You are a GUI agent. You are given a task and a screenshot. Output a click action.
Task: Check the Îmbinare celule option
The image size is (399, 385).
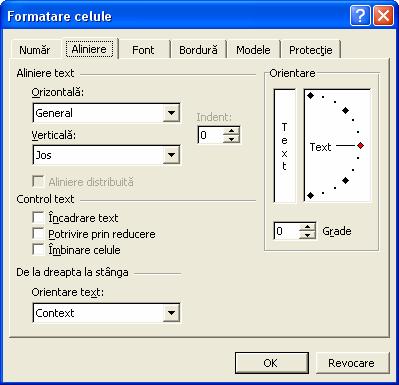pyautogui.click(x=38, y=250)
